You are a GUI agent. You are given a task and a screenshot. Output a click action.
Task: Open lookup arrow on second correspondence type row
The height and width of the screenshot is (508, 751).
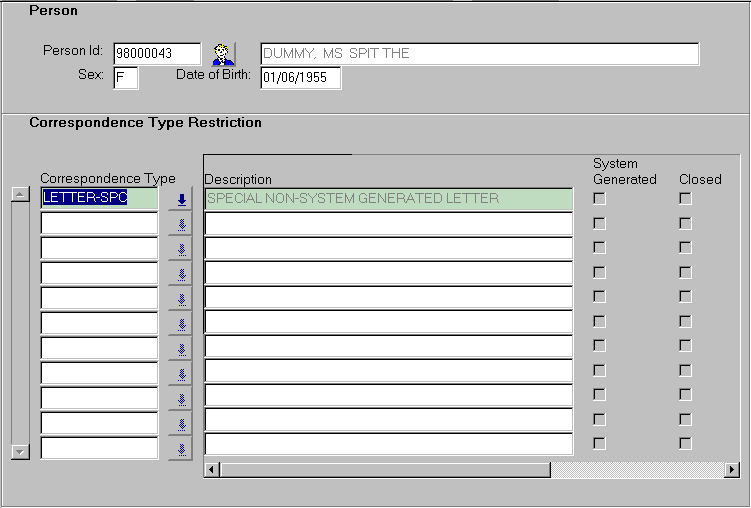coord(181,224)
